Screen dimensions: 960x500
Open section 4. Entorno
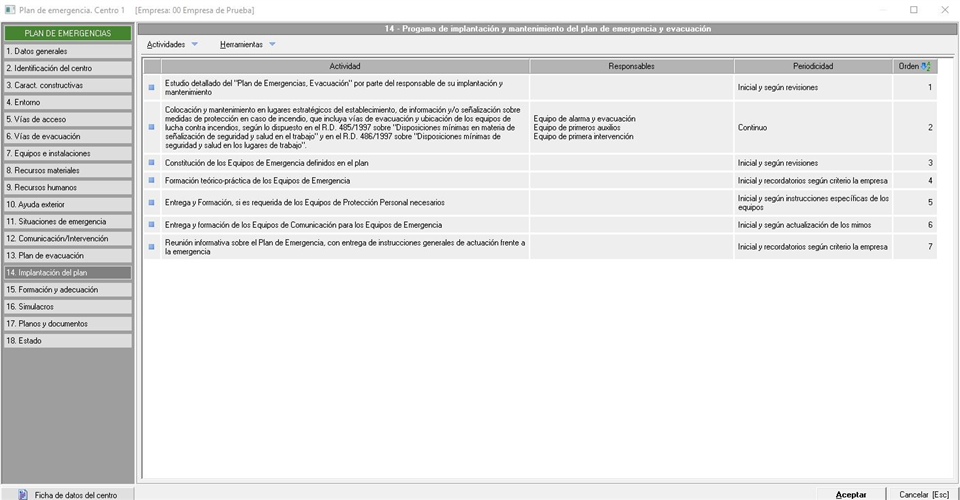point(68,102)
